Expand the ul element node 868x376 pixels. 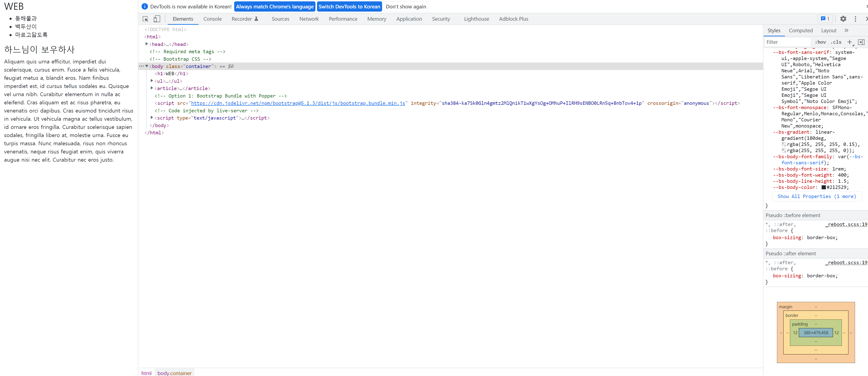152,81
